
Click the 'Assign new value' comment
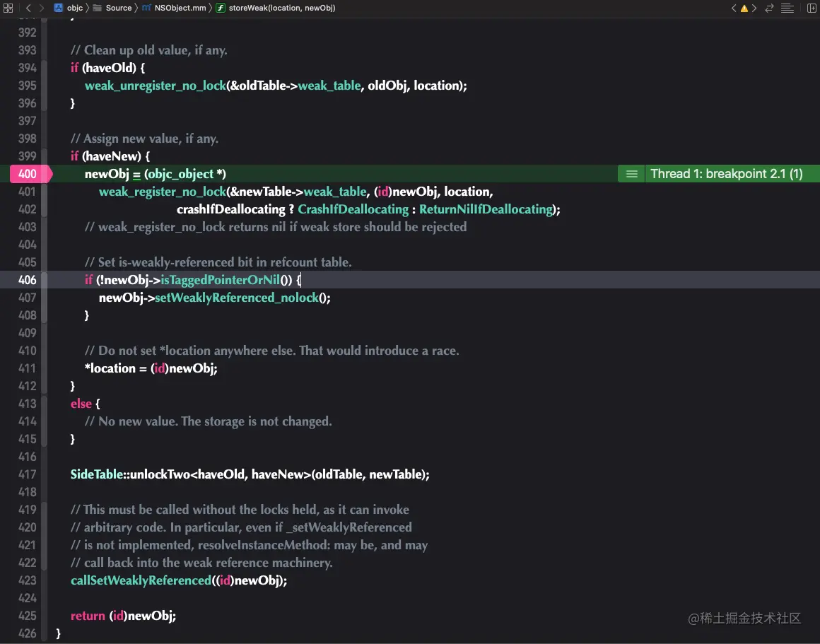pos(144,139)
